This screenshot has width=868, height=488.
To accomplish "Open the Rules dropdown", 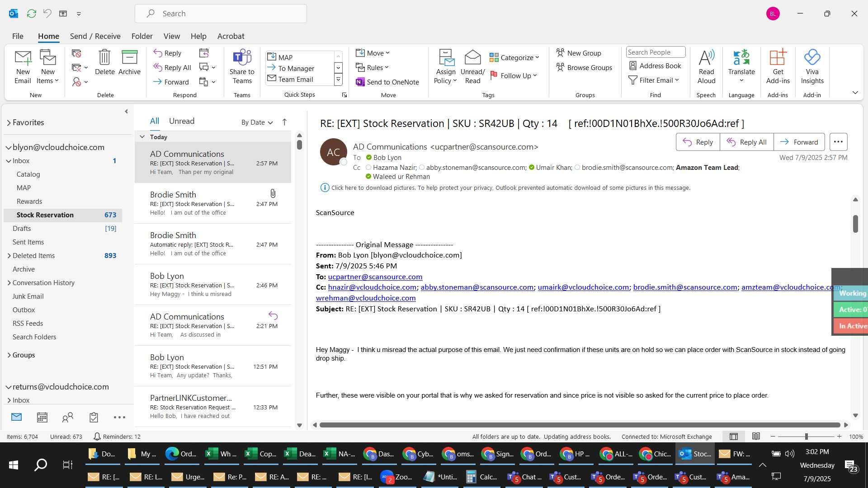I will 372,67.
